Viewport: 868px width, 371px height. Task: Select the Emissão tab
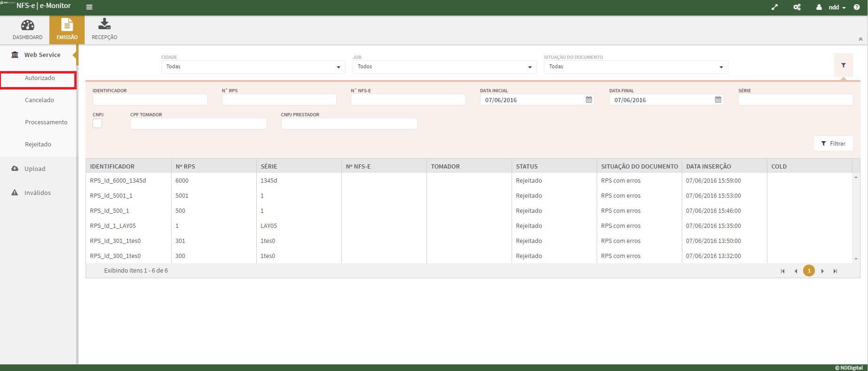pyautogui.click(x=67, y=29)
